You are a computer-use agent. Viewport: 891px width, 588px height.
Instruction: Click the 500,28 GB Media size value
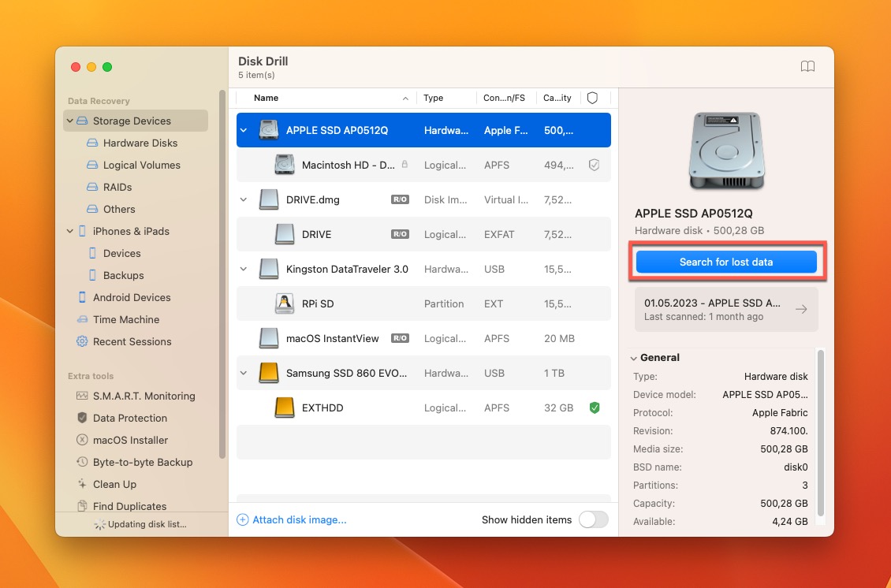point(784,448)
